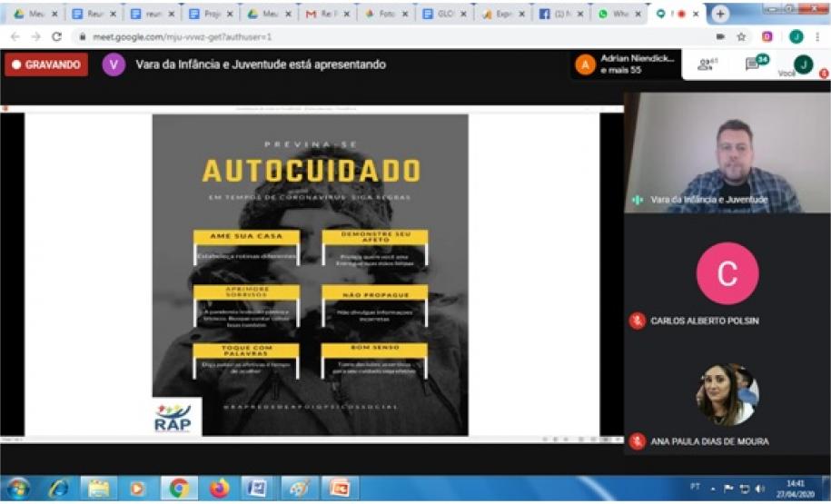Open the participants list in Meet
831x504 pixels.
point(706,64)
